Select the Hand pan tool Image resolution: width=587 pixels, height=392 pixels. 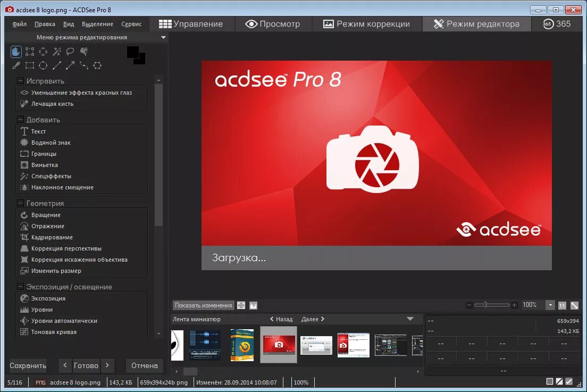pos(16,52)
